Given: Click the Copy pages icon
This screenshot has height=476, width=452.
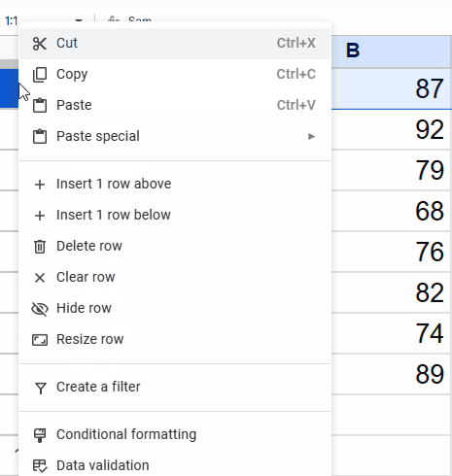Looking at the screenshot, I should 40,75.
